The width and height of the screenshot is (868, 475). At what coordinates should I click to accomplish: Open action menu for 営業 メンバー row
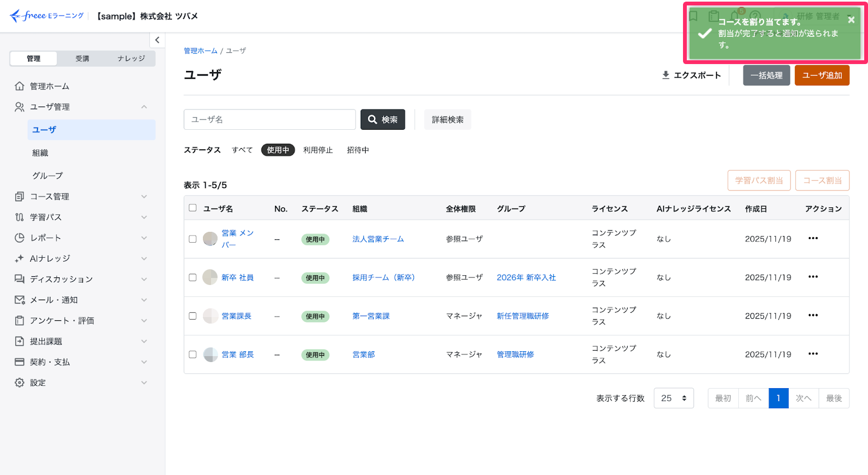click(813, 238)
